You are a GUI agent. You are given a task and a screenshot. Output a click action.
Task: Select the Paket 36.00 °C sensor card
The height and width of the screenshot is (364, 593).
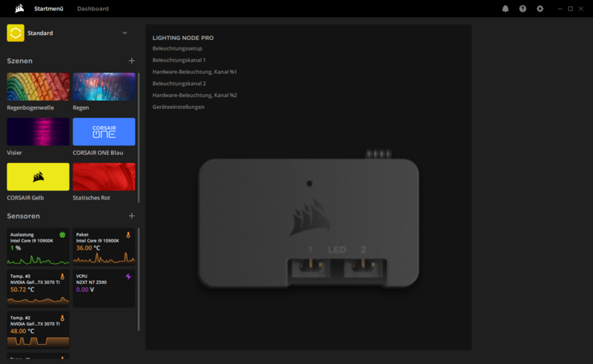pos(104,247)
